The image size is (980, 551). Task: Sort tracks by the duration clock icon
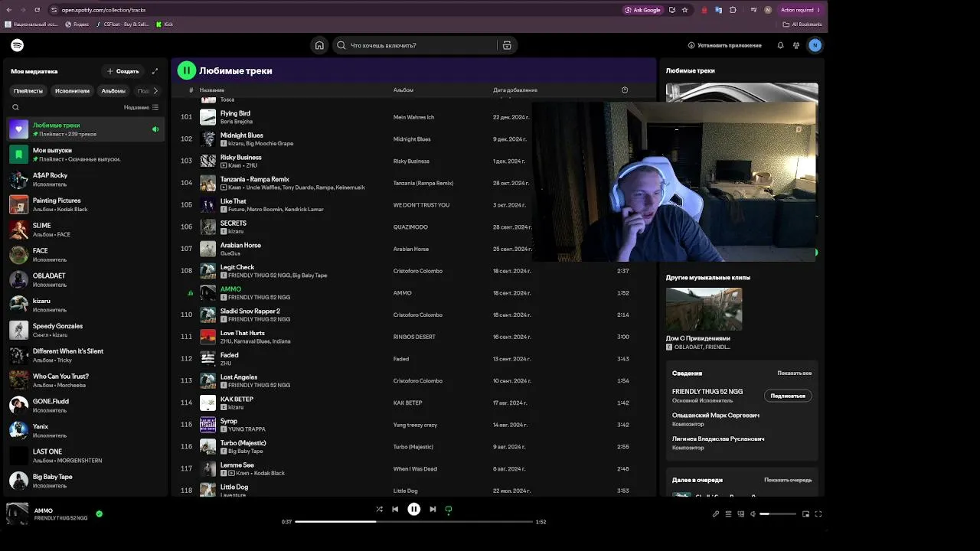[625, 90]
